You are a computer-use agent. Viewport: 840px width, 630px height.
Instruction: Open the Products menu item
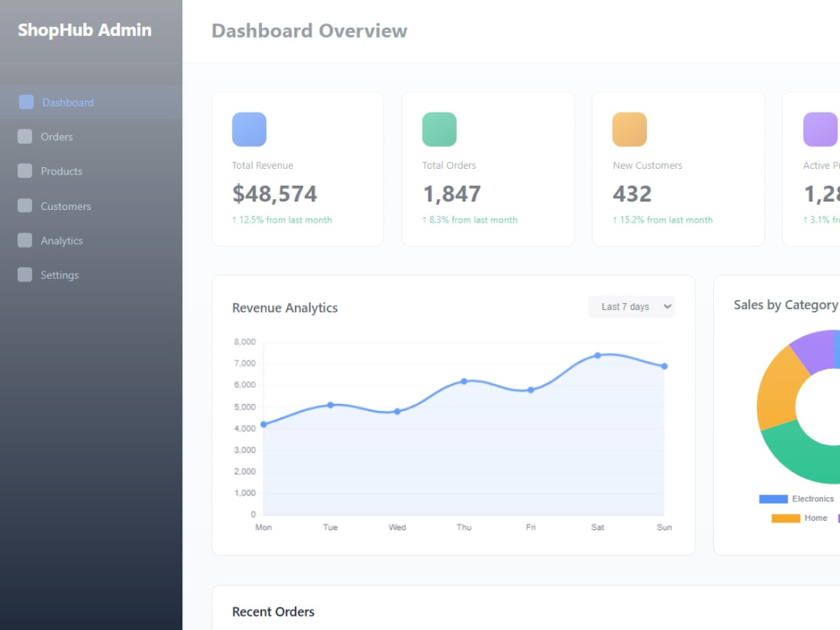[91, 171]
